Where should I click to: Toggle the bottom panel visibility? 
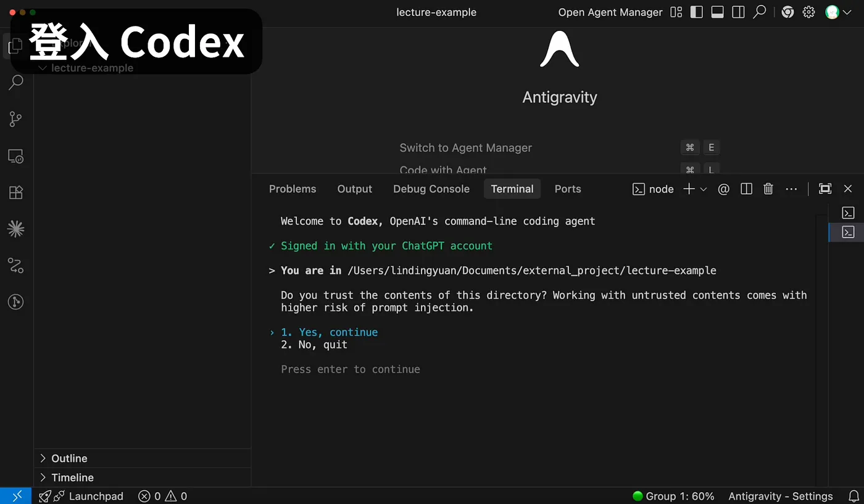717,12
